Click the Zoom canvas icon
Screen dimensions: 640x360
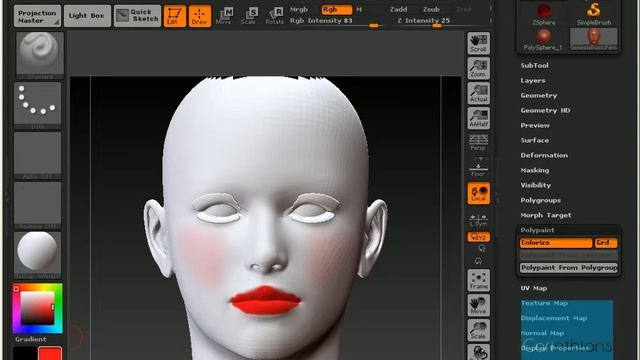pyautogui.click(x=478, y=68)
